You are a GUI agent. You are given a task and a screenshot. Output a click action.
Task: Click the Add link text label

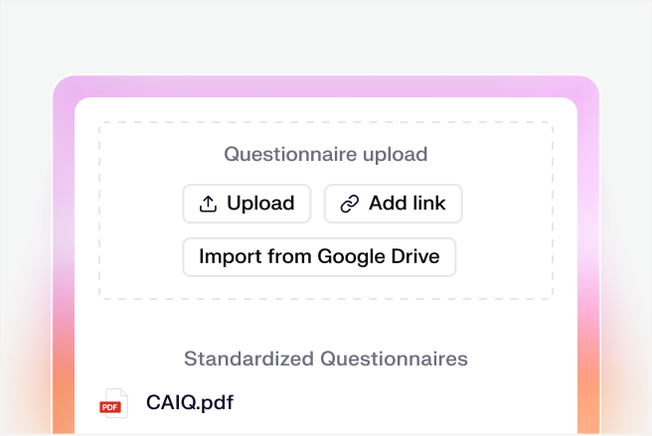[406, 204]
